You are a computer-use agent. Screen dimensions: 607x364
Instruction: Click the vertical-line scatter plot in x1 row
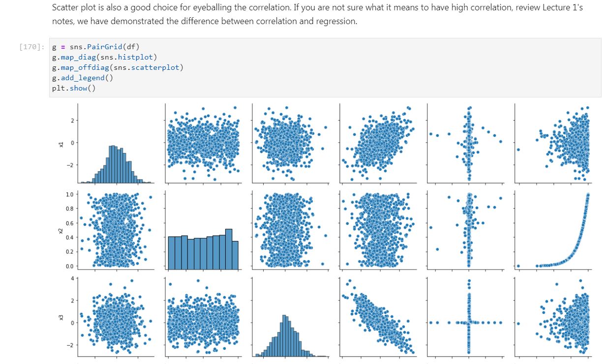pos(465,144)
